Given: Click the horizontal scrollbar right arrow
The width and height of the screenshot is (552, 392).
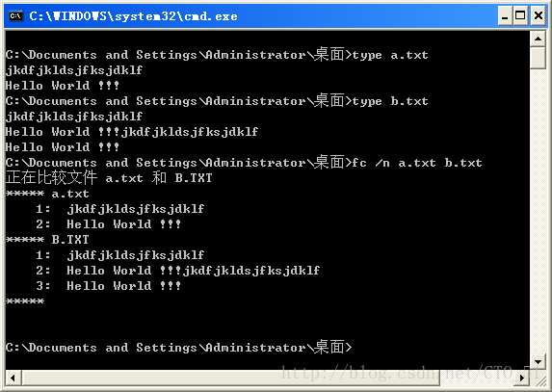Looking at the screenshot, I should coord(522,379).
